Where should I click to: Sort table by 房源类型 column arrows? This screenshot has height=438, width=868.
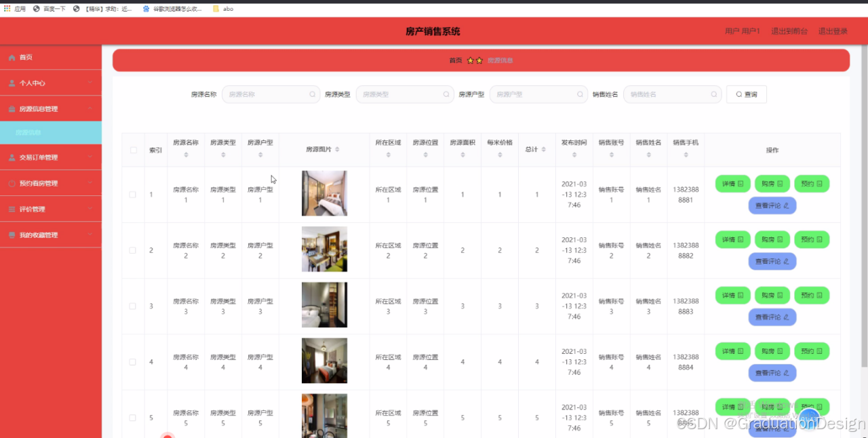[223, 155]
